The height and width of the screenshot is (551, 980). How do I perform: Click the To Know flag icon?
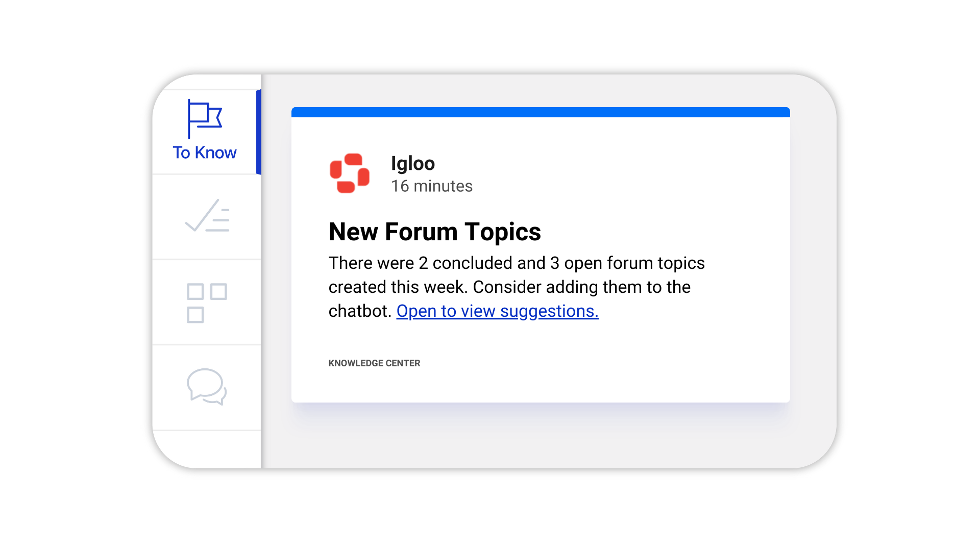click(204, 118)
